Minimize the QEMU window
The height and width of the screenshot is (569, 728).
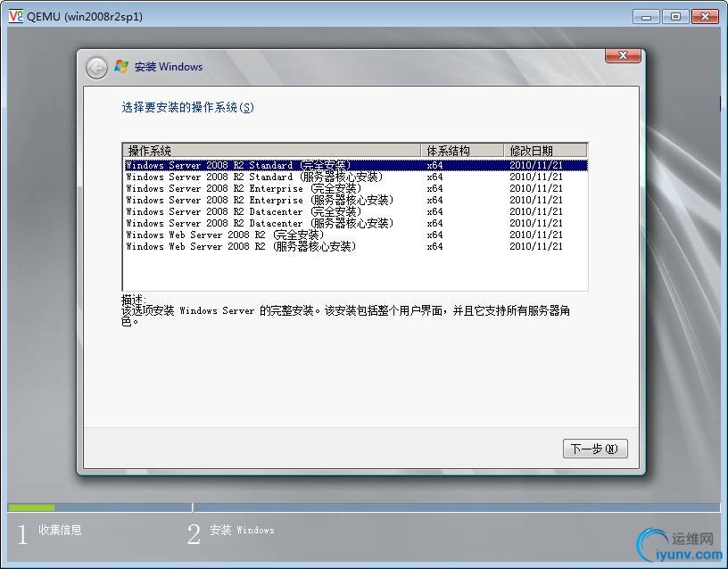coord(646,17)
